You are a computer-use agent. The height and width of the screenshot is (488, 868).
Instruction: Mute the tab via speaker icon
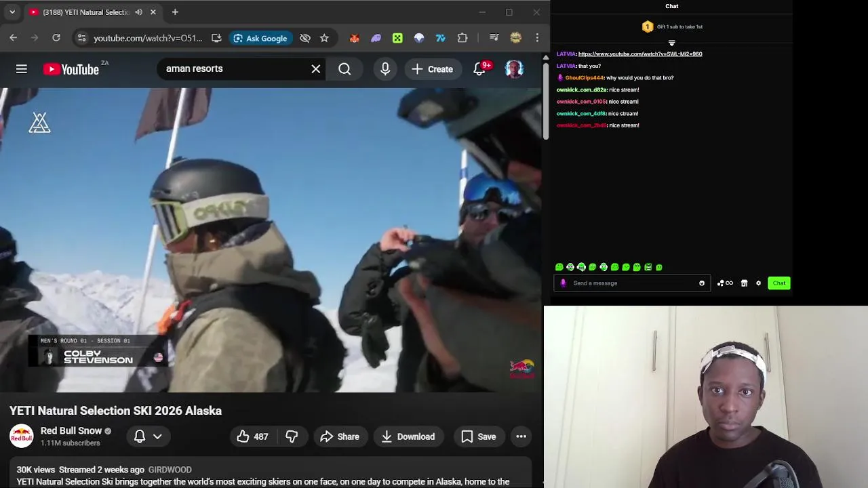139,12
